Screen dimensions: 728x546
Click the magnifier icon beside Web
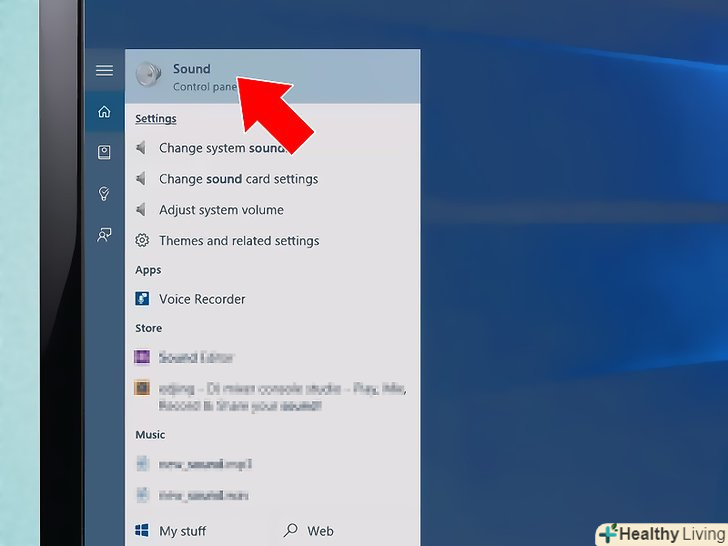(x=291, y=530)
